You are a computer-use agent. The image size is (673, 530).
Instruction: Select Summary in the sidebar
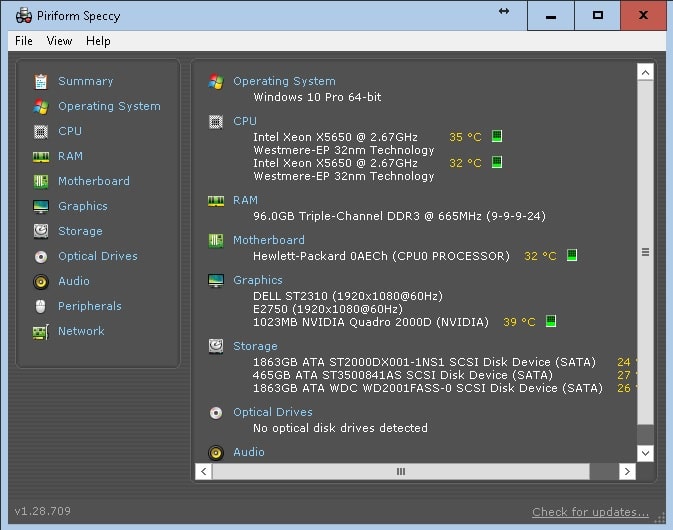(86, 81)
